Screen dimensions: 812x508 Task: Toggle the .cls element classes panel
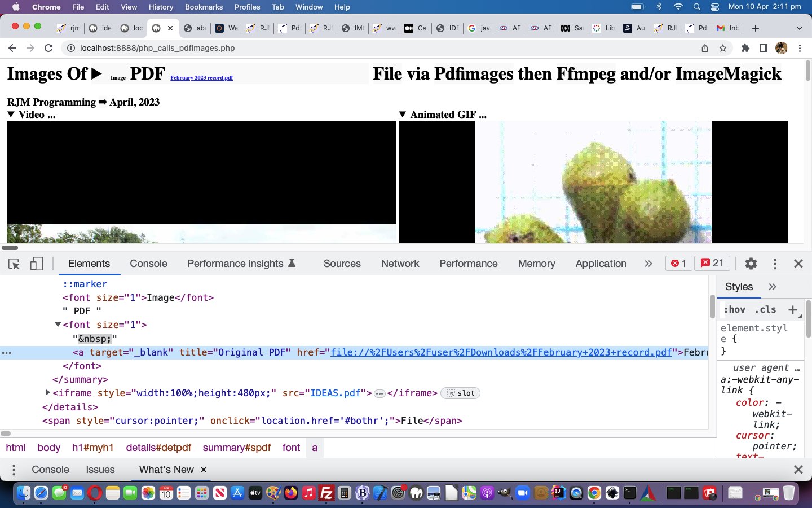click(765, 309)
